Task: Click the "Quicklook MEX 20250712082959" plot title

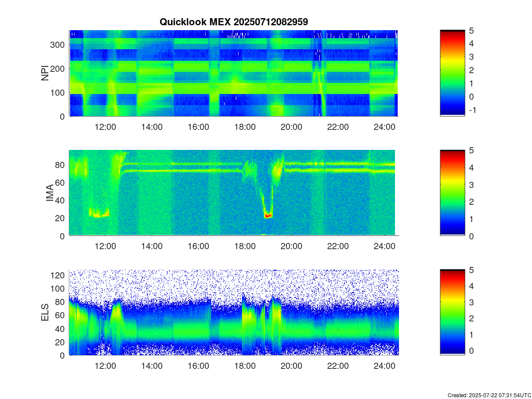Action: tap(234, 21)
